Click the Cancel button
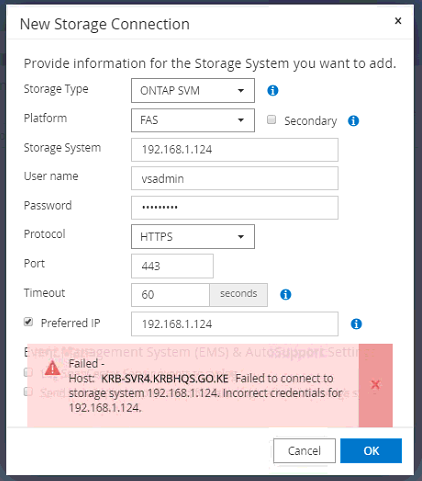Image resolution: width=422 pixels, height=481 pixels. click(x=304, y=451)
